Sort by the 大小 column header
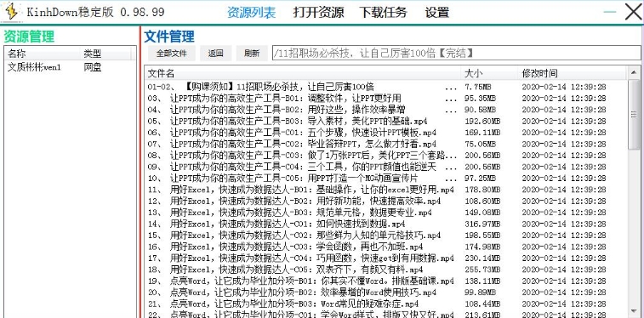644x318 pixels. [x=489, y=73]
